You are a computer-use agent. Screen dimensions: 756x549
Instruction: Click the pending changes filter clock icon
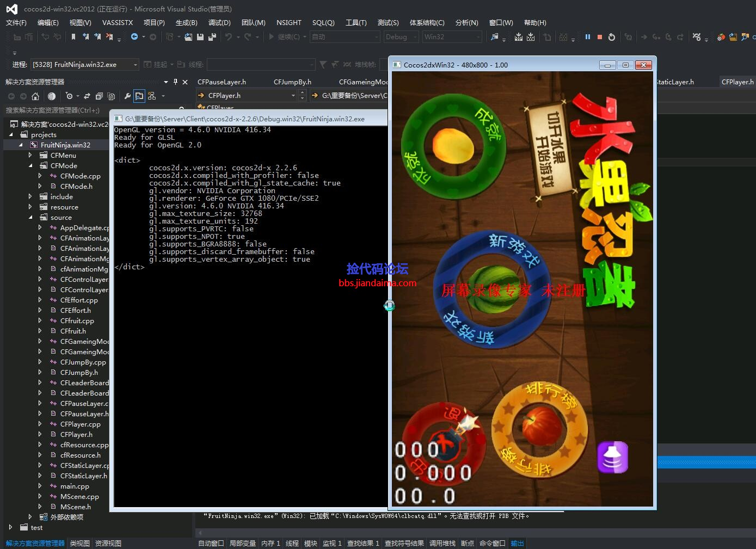(x=69, y=96)
